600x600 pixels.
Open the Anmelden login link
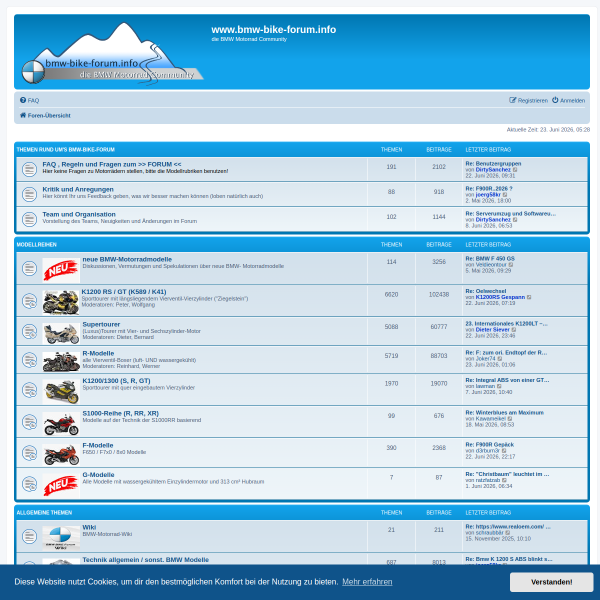572,101
